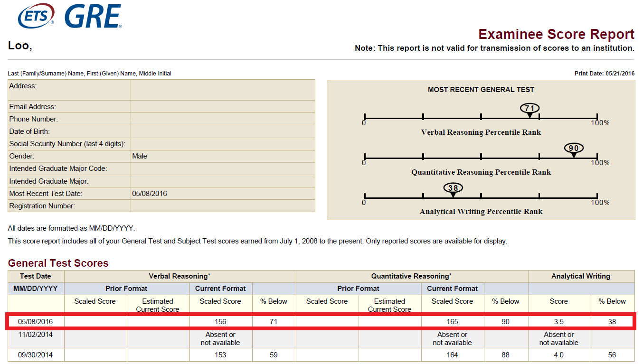The height and width of the screenshot is (364, 643).
Task: Click "Print Date: 05/21/2016"
Action: pos(604,74)
